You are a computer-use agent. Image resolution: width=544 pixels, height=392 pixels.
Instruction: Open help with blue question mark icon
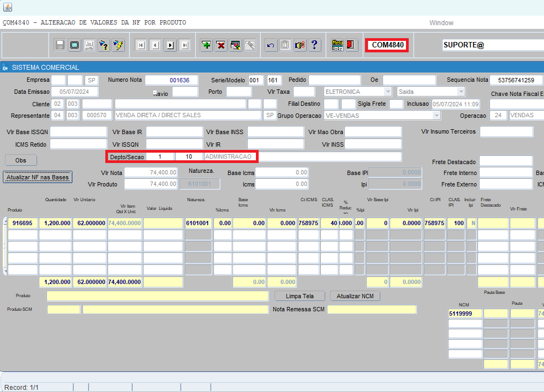click(x=314, y=45)
